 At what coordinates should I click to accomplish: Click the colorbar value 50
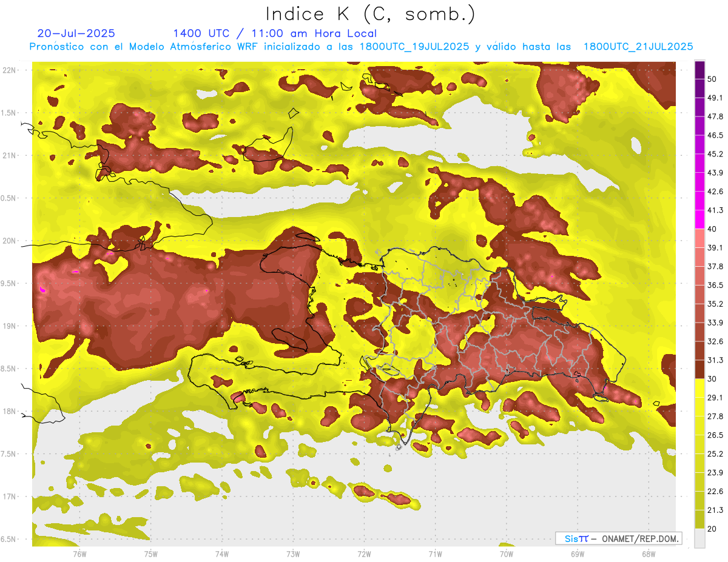tap(712, 79)
